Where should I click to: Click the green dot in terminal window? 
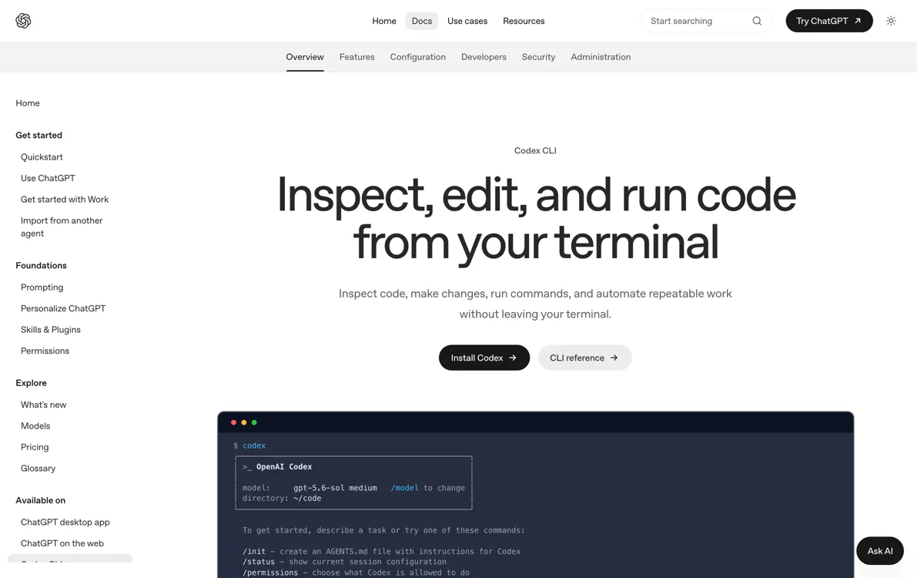click(x=254, y=422)
